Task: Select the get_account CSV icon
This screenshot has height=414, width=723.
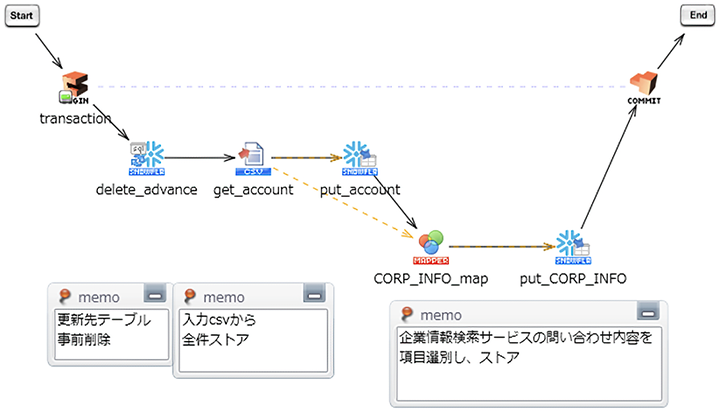Action: 253,157
